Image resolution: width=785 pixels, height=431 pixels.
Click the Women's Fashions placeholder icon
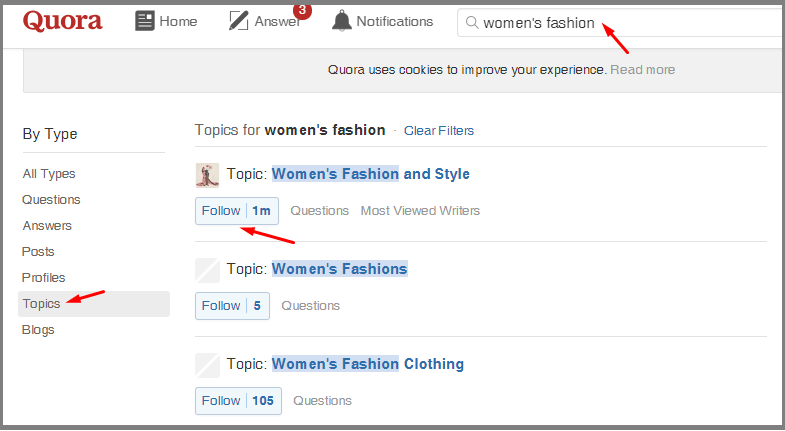(207, 270)
